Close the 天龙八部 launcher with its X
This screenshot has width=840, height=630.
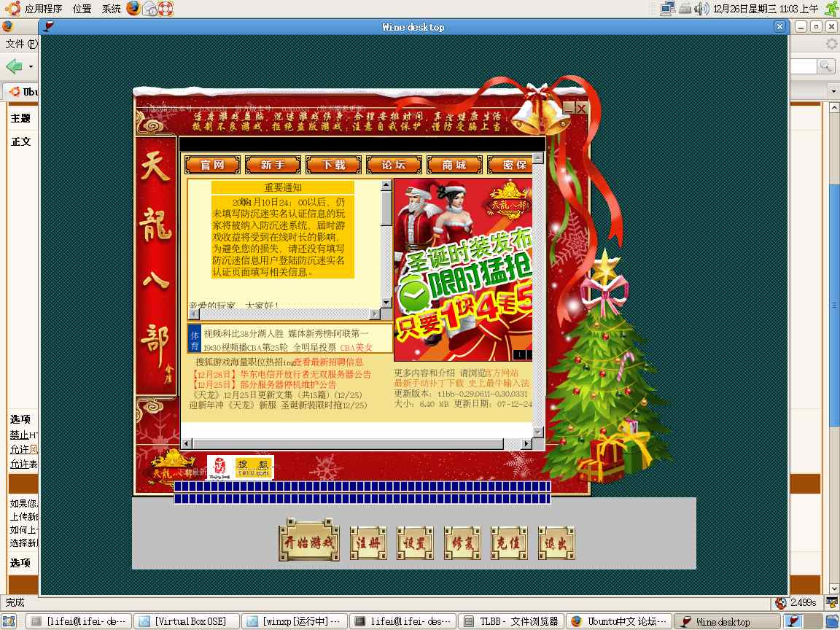click(581, 108)
